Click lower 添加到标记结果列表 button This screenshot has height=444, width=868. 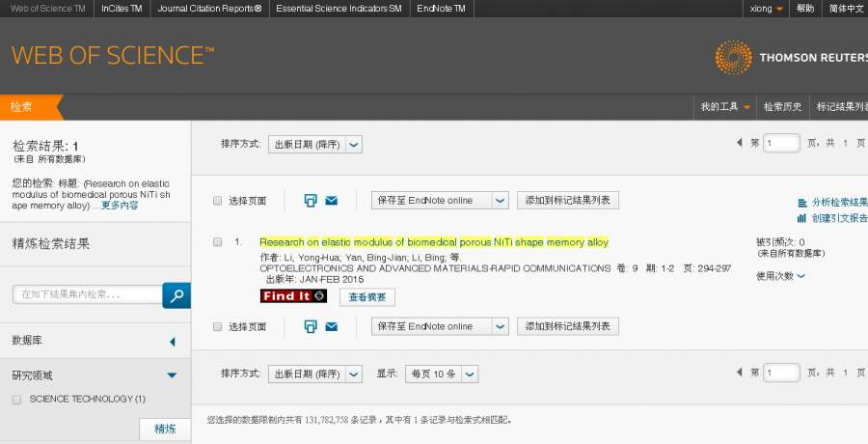pos(568,326)
